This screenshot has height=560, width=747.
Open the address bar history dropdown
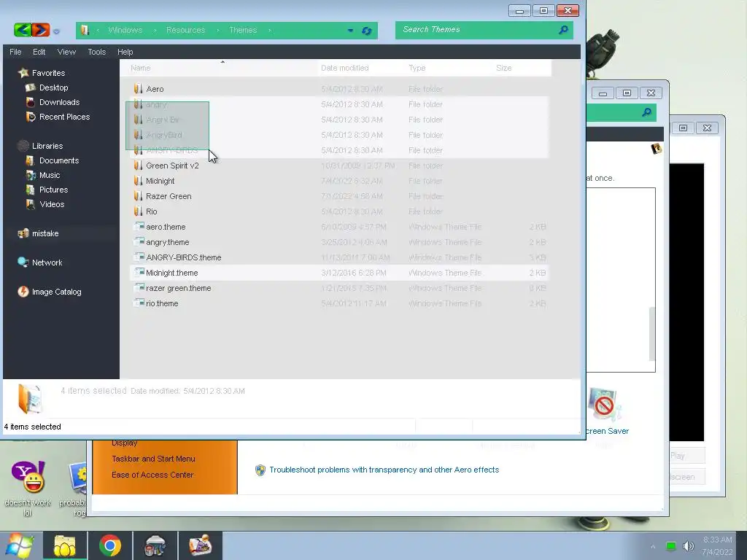coord(351,31)
